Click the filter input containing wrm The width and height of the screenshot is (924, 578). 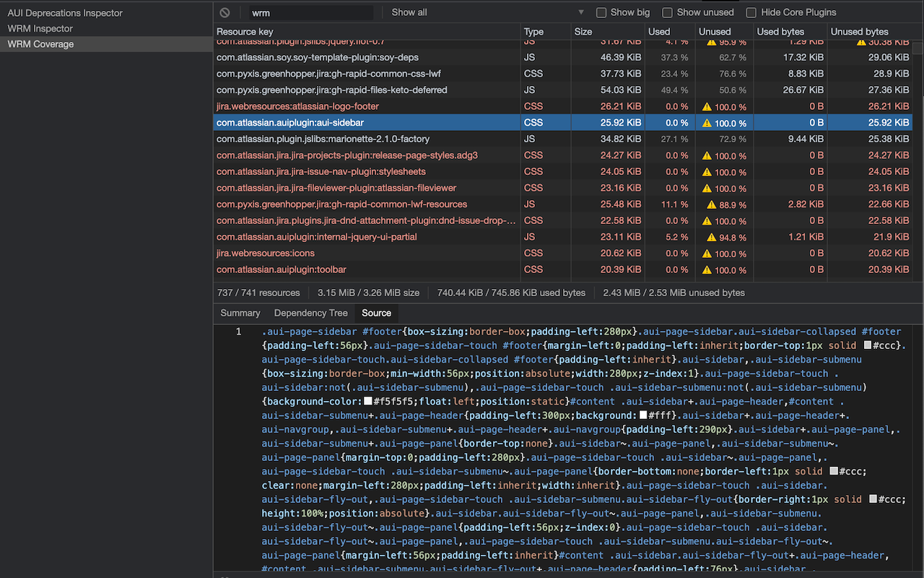311,13
